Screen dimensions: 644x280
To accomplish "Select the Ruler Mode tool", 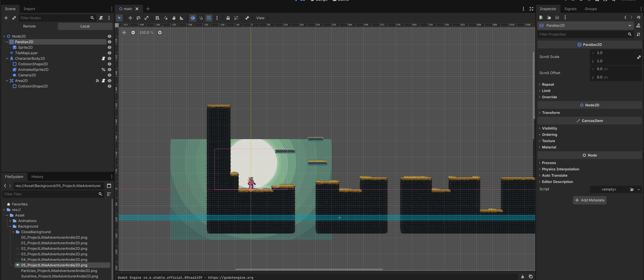I will pos(182,18).
